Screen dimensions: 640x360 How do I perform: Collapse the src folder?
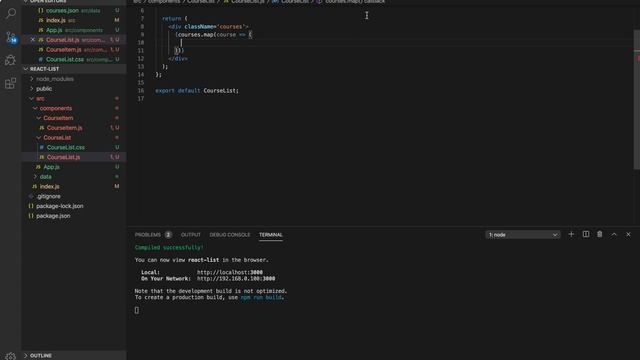tap(73, 98)
